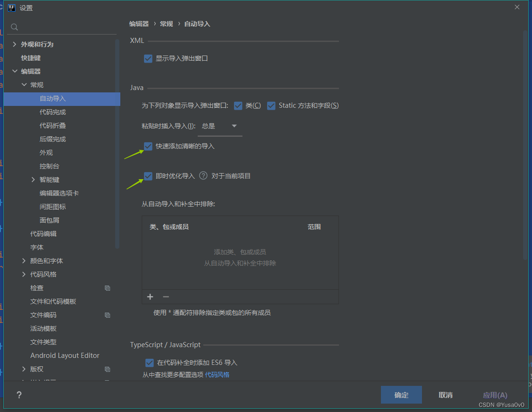532x412 pixels.
Task: Select 代码完成 in the settings tree
Action: (x=54, y=112)
